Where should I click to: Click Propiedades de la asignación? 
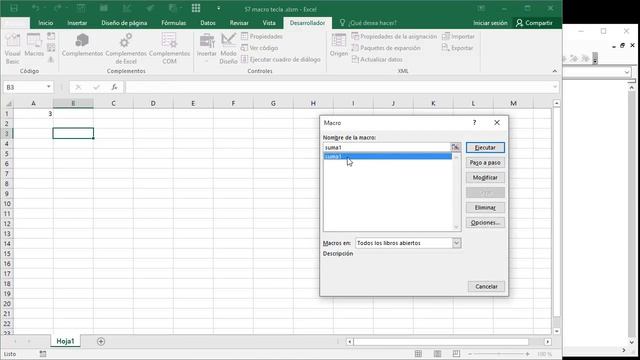coord(394,36)
